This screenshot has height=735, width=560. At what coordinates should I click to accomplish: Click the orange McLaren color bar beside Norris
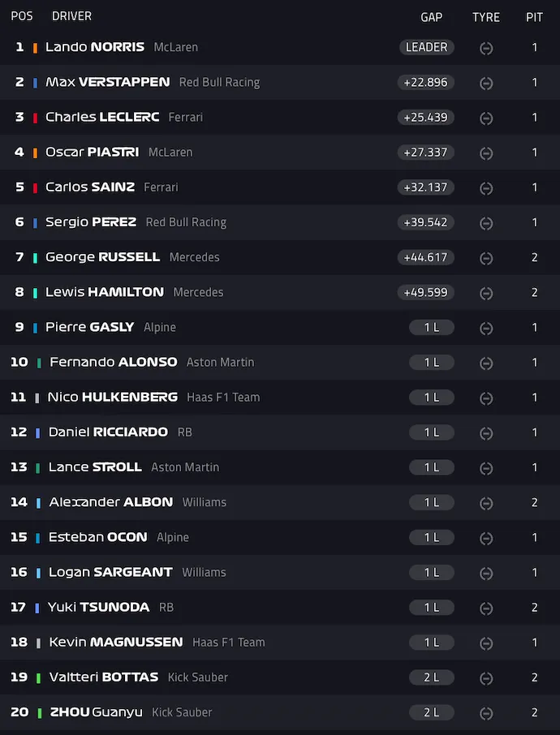35,47
